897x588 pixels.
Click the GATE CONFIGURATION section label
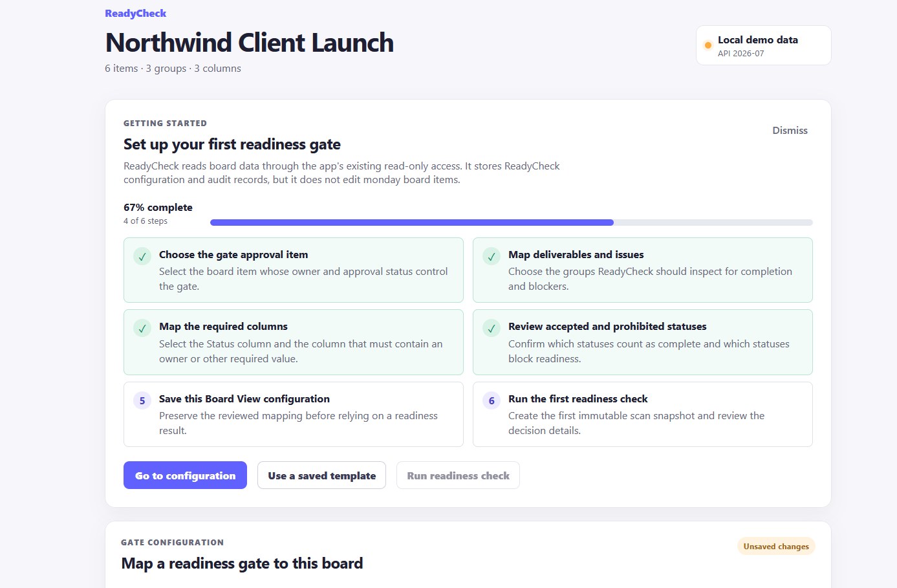click(x=173, y=543)
